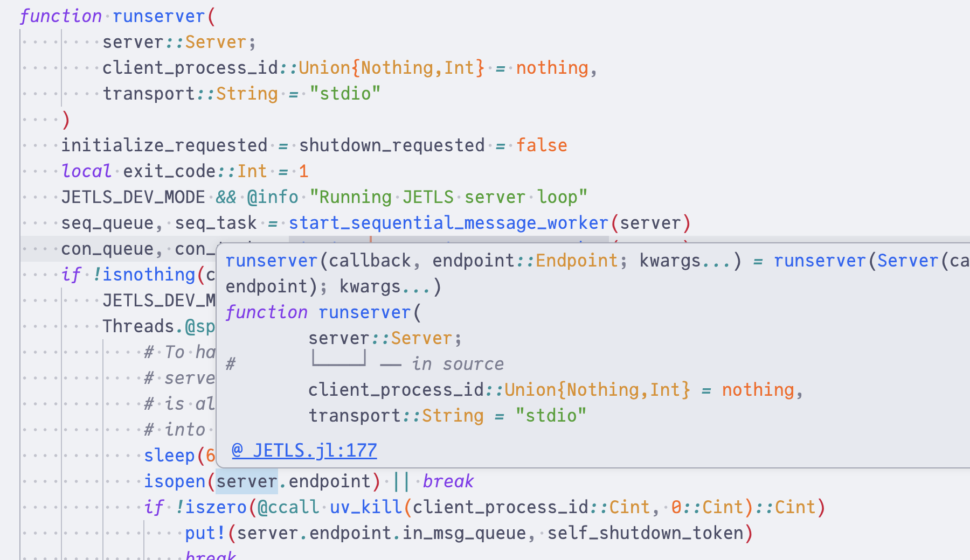Click 'Server' type in editor parameter 'server::Server'
Image resolution: width=970 pixels, height=560 pixels.
coord(216,42)
